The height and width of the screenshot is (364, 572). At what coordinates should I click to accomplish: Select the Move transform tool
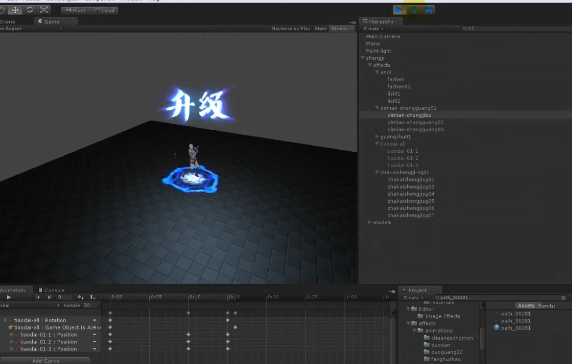coord(16,10)
